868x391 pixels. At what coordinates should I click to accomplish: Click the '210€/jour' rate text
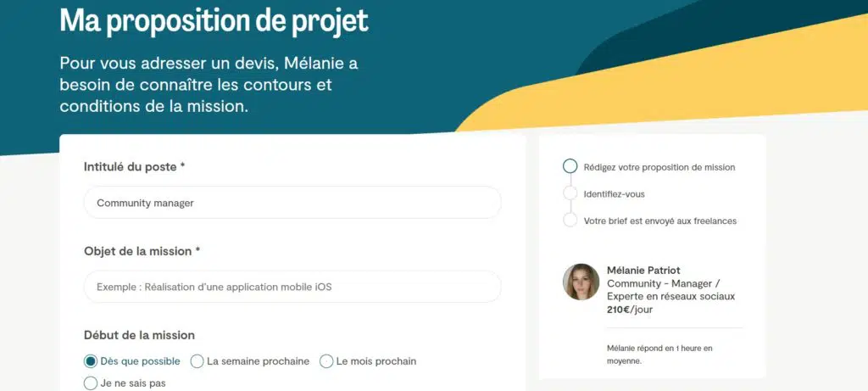[x=630, y=310]
